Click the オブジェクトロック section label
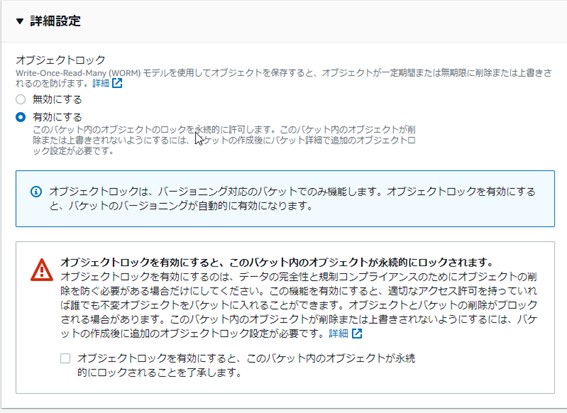The image size is (567, 413). [x=60, y=59]
